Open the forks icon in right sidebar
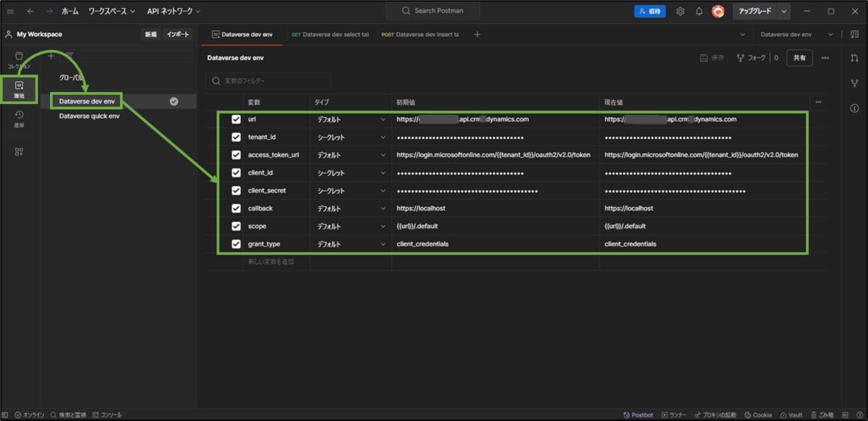This screenshot has height=421, width=868. [x=855, y=83]
